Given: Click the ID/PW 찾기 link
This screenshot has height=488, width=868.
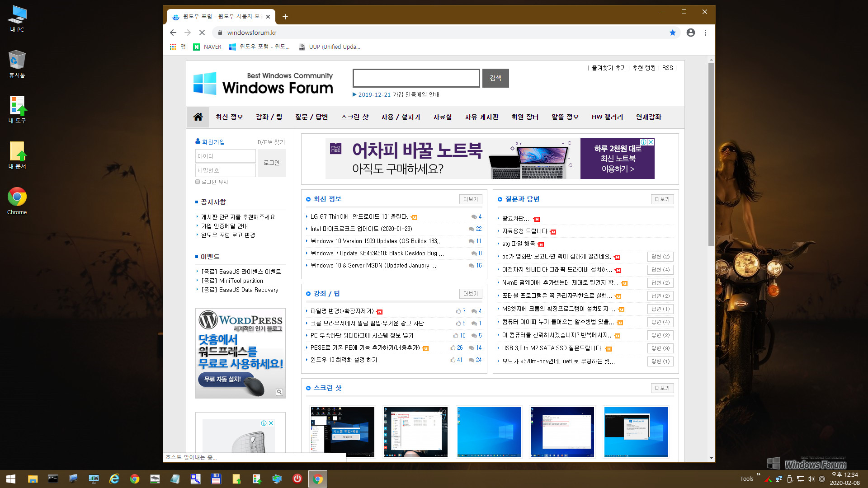Looking at the screenshot, I should click(x=271, y=142).
